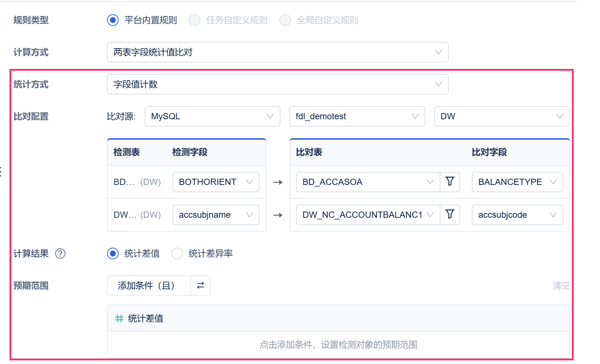The width and height of the screenshot is (600, 364).
Task: Click the help icon beside 计算结果
Action: pos(60,253)
